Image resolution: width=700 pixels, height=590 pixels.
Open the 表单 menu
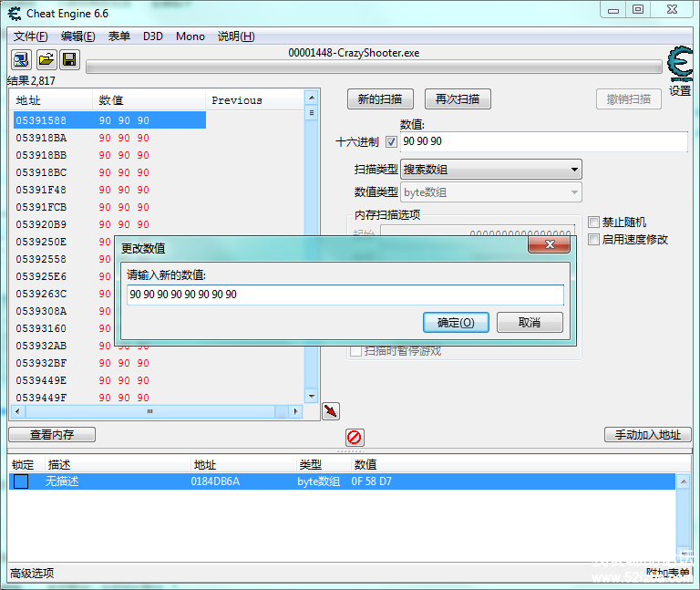pyautogui.click(x=119, y=36)
